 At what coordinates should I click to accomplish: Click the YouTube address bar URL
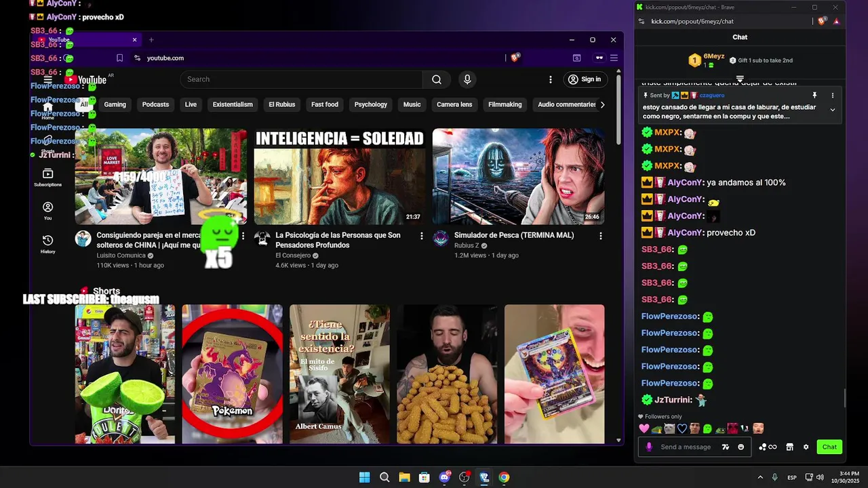(x=165, y=58)
